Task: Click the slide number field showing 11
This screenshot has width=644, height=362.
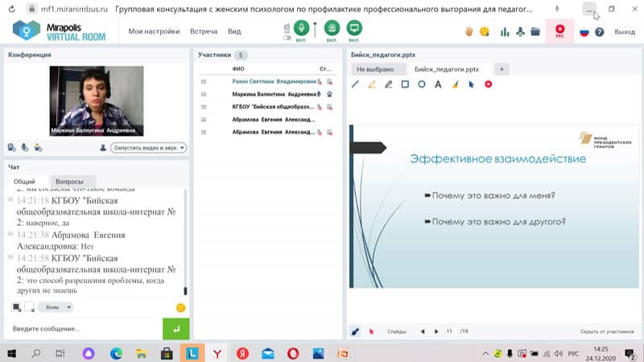Action: tap(450, 331)
